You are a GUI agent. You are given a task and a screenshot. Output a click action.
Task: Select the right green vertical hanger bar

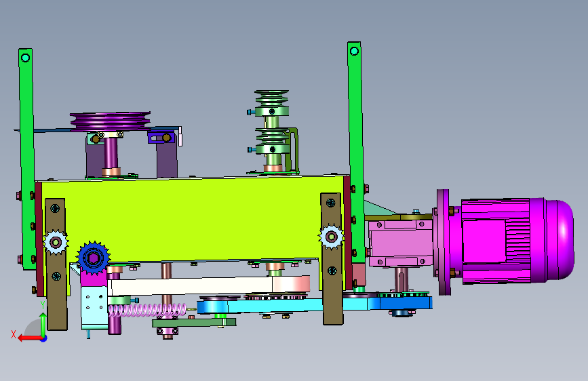point(356,152)
